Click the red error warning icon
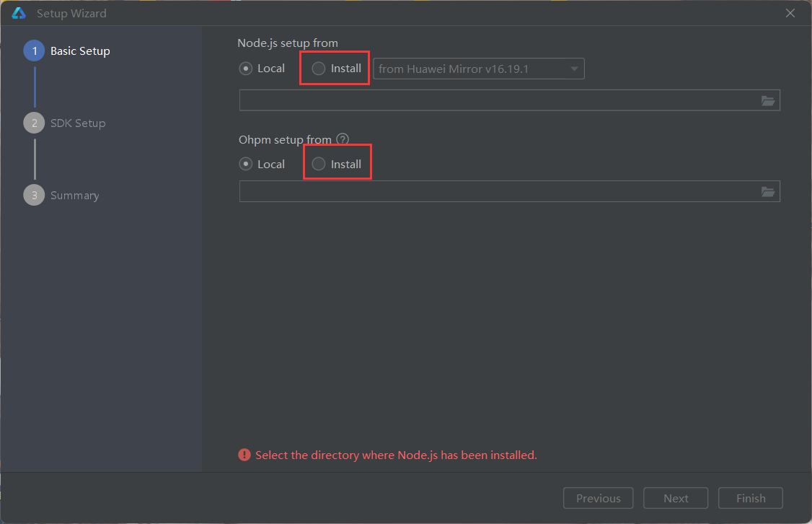812x524 pixels. [244, 455]
